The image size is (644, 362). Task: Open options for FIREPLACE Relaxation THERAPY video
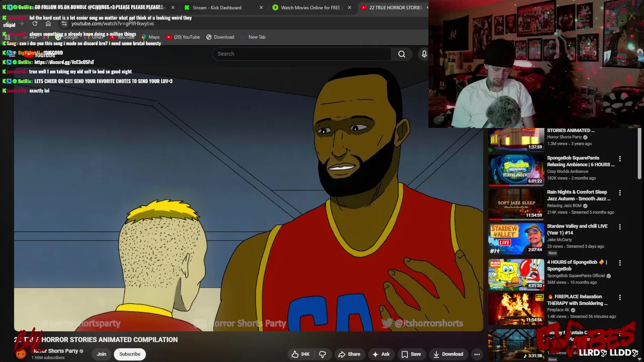[x=620, y=297]
